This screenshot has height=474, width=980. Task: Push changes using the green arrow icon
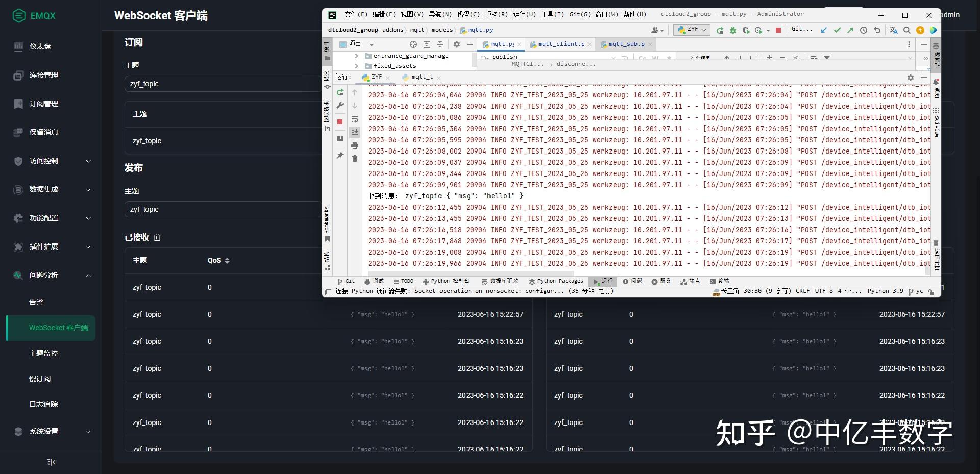pos(850,30)
